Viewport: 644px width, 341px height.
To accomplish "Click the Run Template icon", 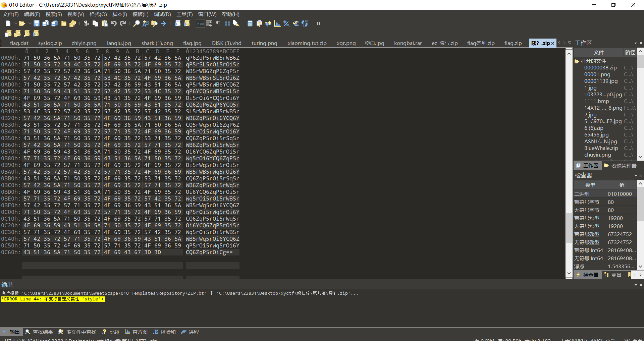I will 187,23.
